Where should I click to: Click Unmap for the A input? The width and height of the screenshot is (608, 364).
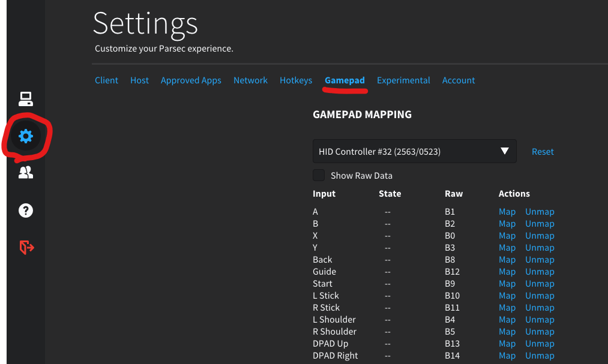click(540, 212)
